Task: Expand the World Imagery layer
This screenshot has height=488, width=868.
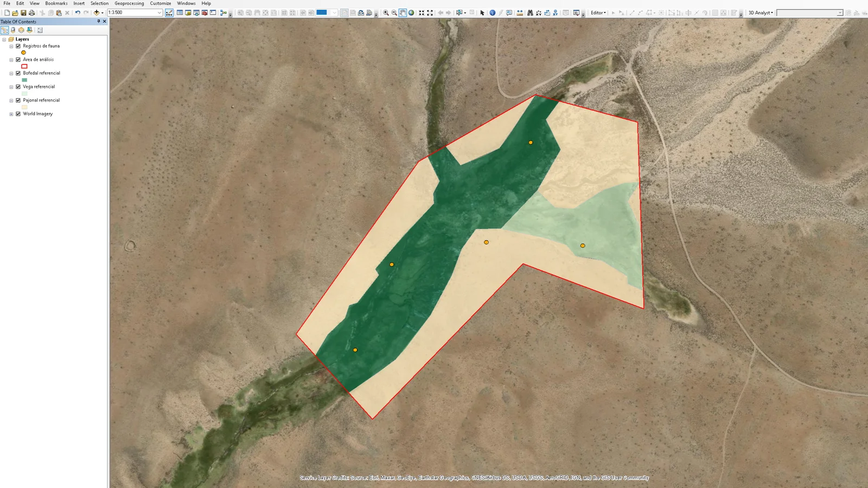Action: [x=11, y=114]
